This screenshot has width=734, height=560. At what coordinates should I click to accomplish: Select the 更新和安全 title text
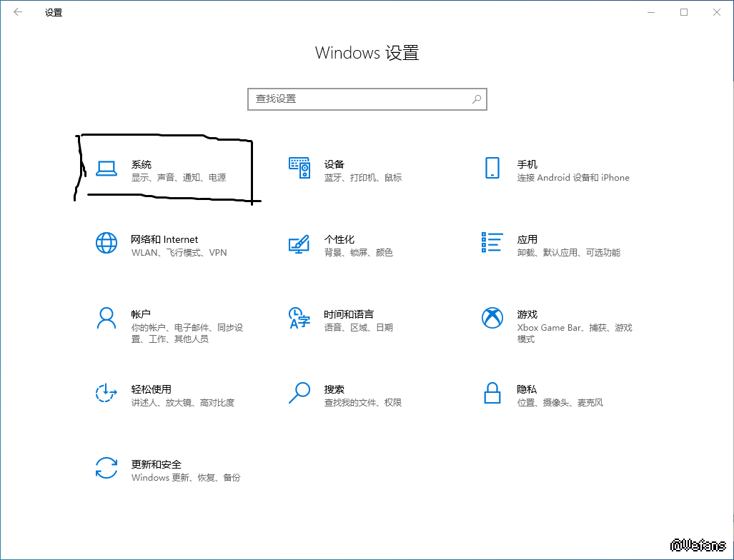156,464
